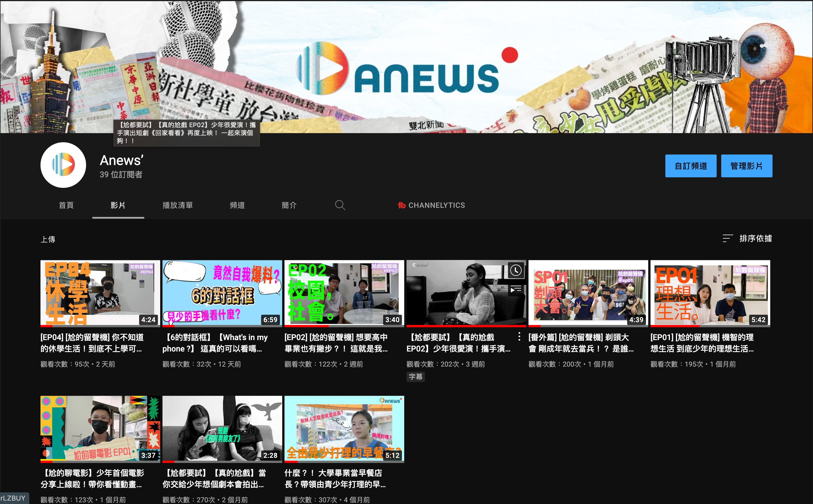
Task: Open video titled [EP02] 尬的留聲機 想要高中畢業
Action: point(336,343)
